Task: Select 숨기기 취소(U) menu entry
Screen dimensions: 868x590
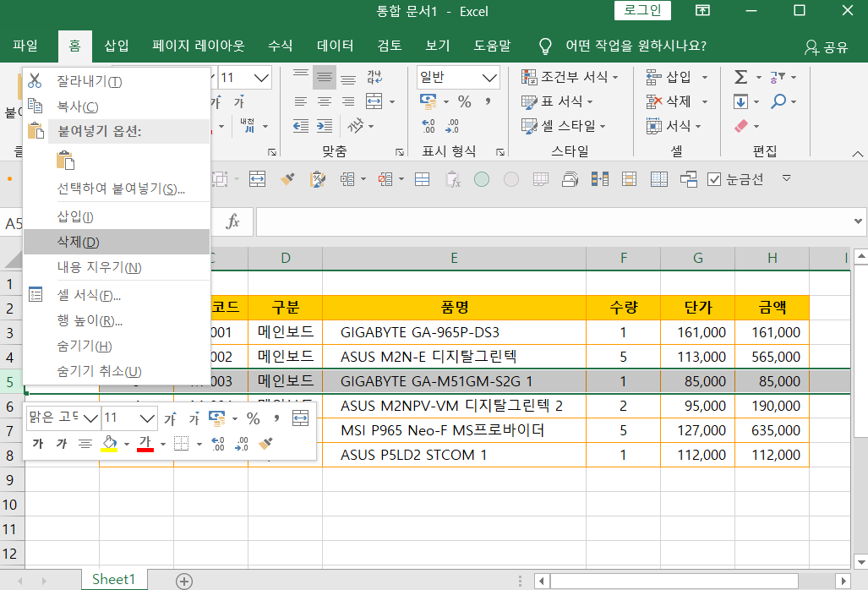Action: click(117, 371)
